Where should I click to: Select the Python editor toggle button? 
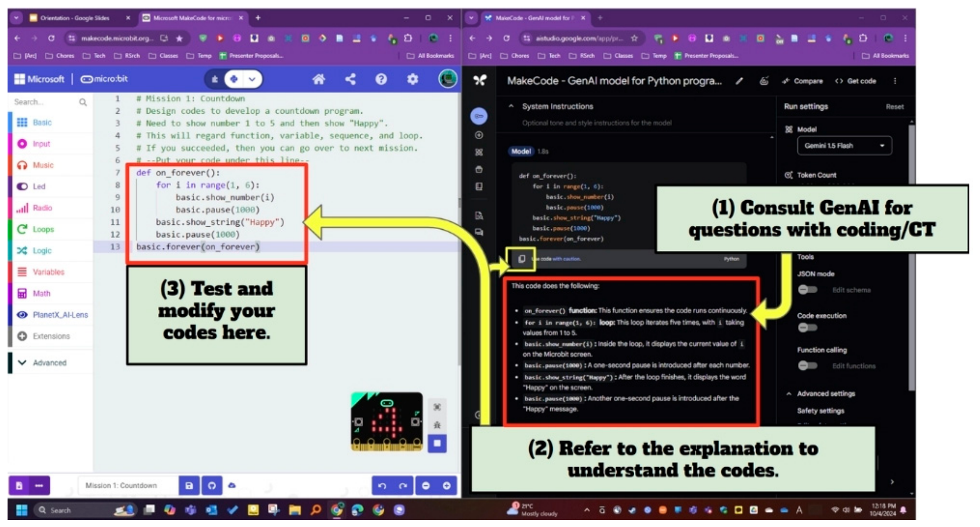234,79
